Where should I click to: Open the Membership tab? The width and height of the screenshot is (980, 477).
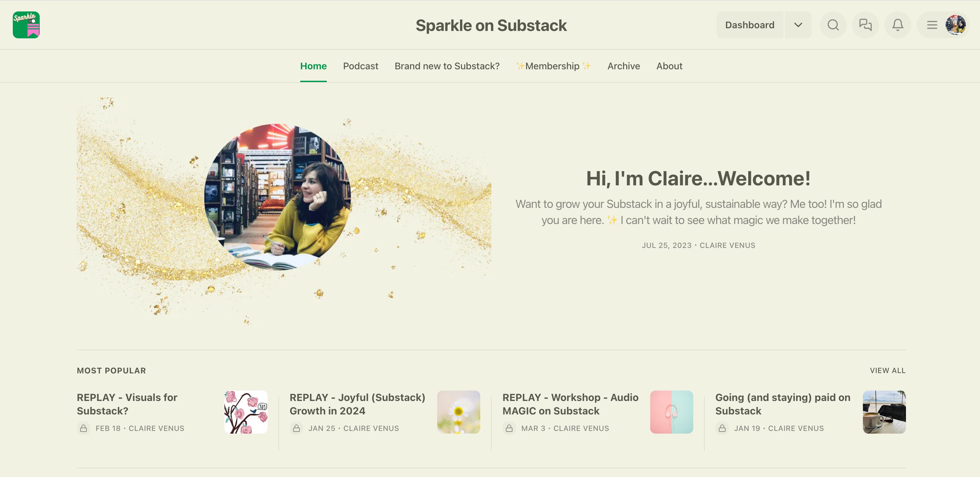tap(553, 66)
